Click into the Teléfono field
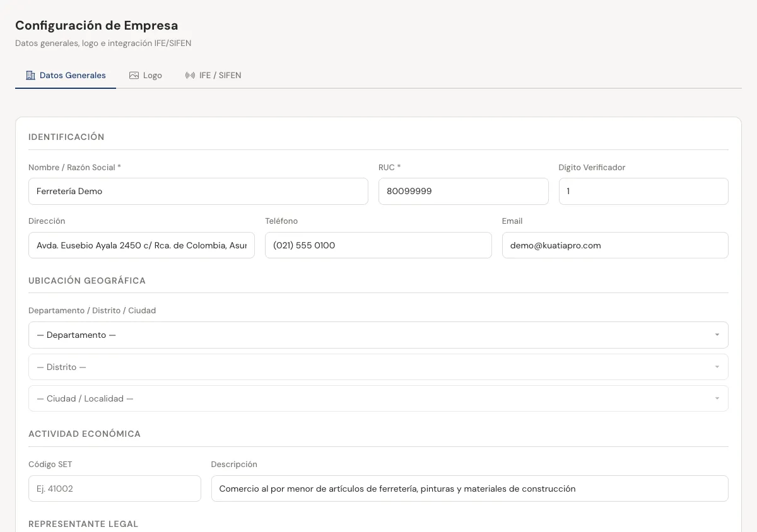Viewport: 757px width, 532px height. click(x=378, y=245)
